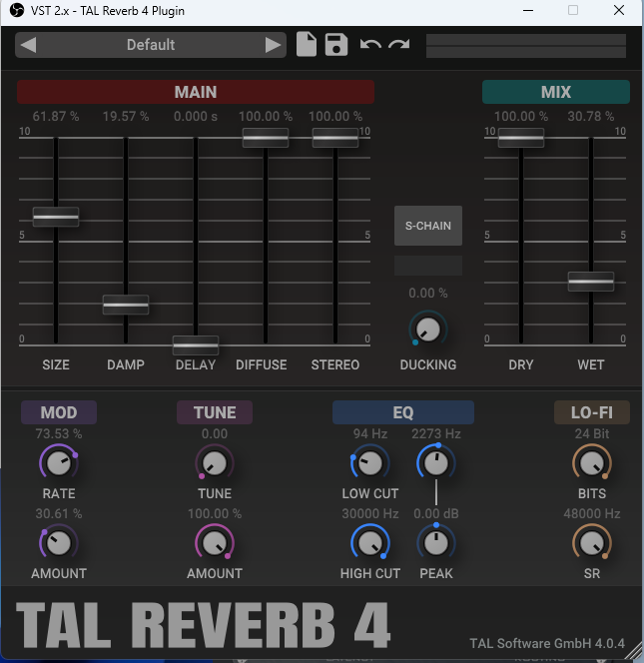The width and height of the screenshot is (644, 663).
Task: Toggle the S-CHAIN button
Action: coord(428,226)
